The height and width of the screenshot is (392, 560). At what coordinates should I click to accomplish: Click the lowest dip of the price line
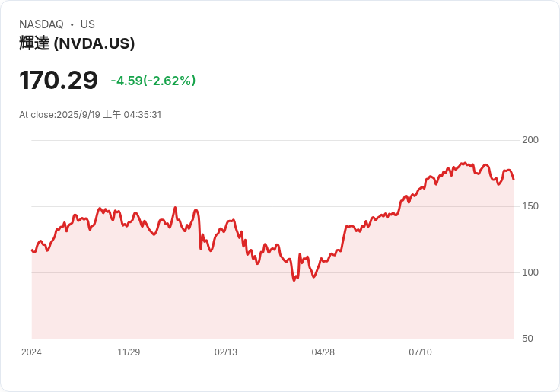click(x=294, y=280)
